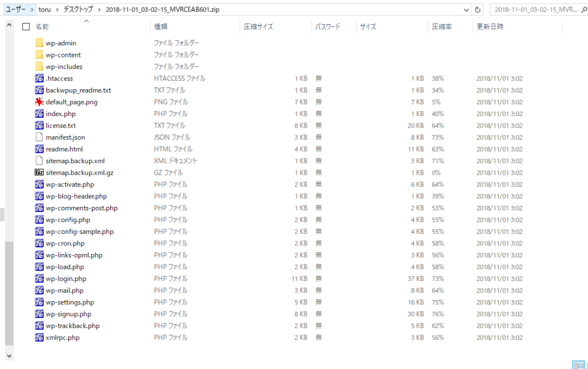Screen dimensions: 588x369
Task: Select the wp-login.php file icon
Action: 39,279
